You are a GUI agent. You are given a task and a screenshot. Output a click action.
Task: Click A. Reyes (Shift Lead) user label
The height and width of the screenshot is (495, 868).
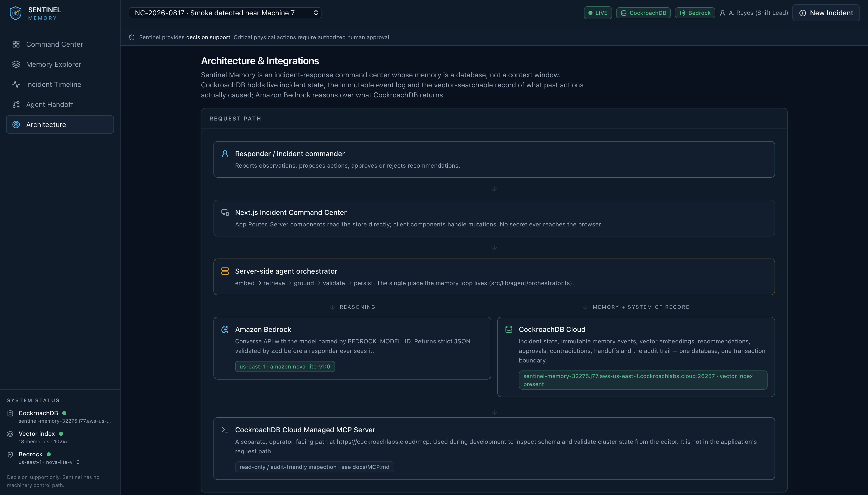tap(758, 13)
